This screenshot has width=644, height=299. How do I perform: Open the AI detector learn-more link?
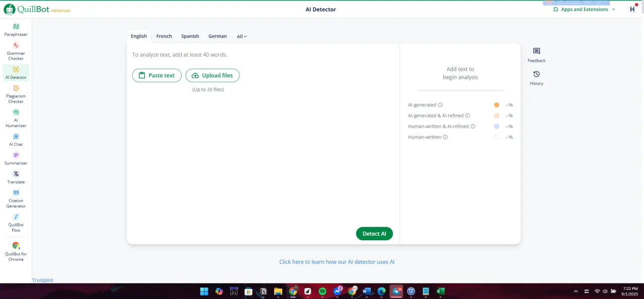pos(337,262)
